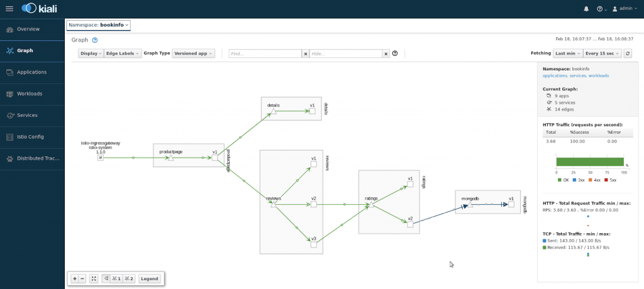Refresh the graph with the refresh icon
644x289 pixels.
click(x=627, y=53)
